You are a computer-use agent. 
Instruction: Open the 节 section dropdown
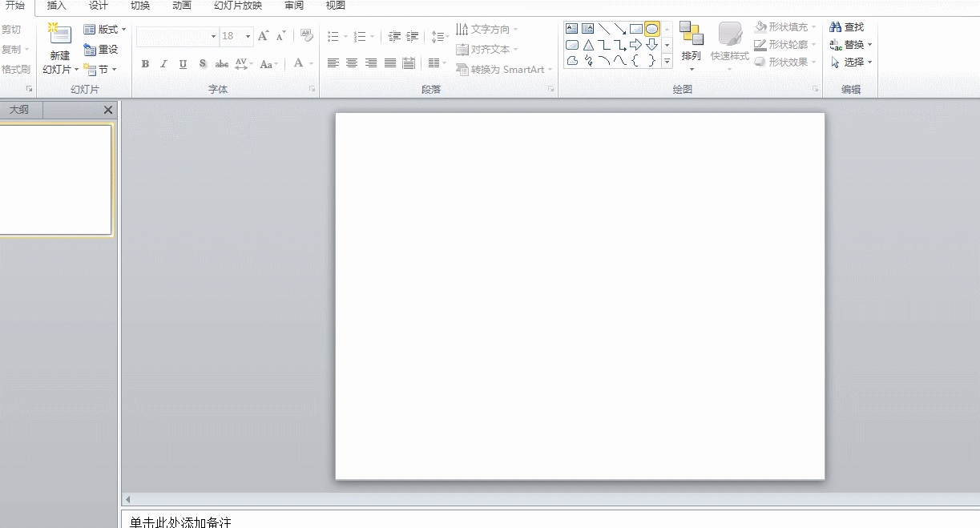coord(100,70)
